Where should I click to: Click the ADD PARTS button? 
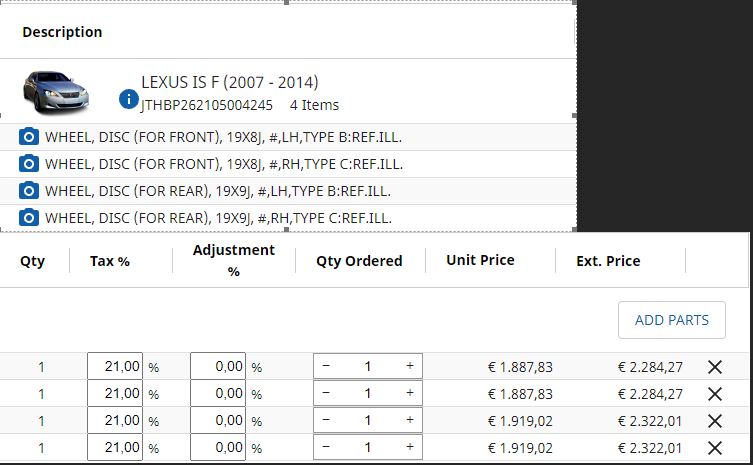pyautogui.click(x=671, y=320)
